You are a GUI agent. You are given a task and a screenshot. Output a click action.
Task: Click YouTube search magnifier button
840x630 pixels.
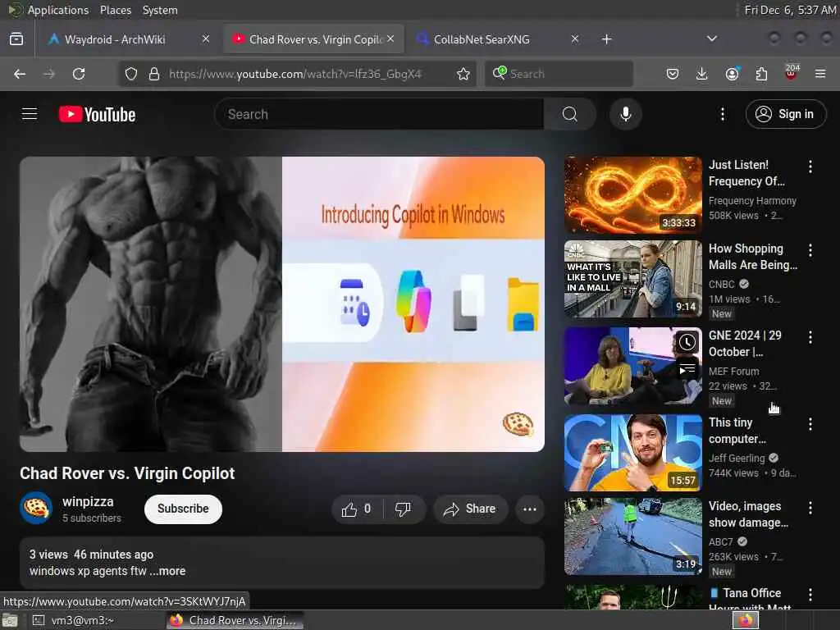pos(570,114)
